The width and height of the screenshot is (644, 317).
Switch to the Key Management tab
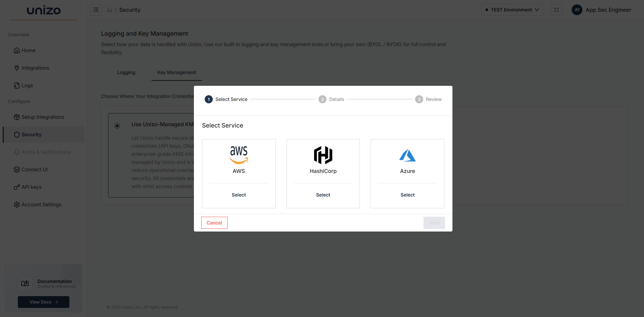pos(176,72)
